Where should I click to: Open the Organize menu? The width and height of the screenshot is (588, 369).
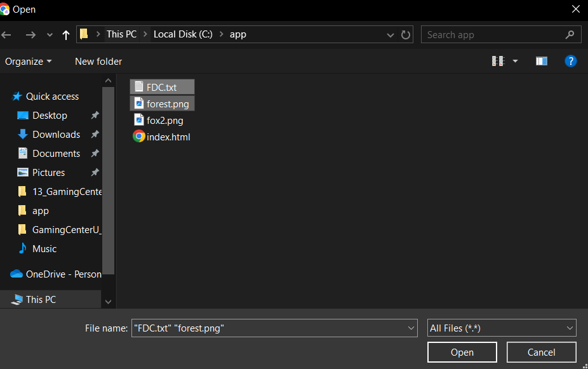click(28, 61)
